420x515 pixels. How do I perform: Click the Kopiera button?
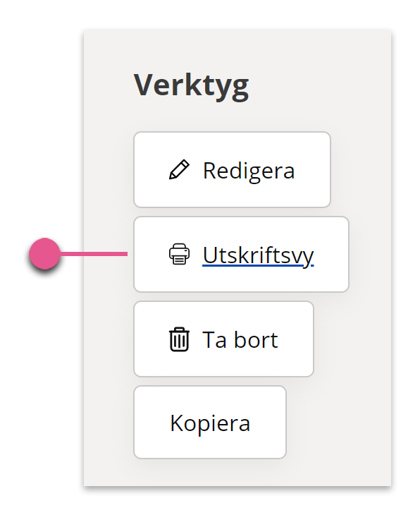tap(210, 423)
